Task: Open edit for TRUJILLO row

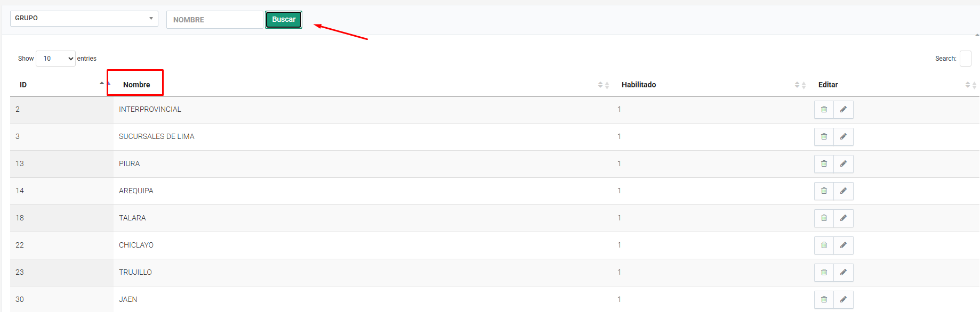Action: [x=844, y=273]
